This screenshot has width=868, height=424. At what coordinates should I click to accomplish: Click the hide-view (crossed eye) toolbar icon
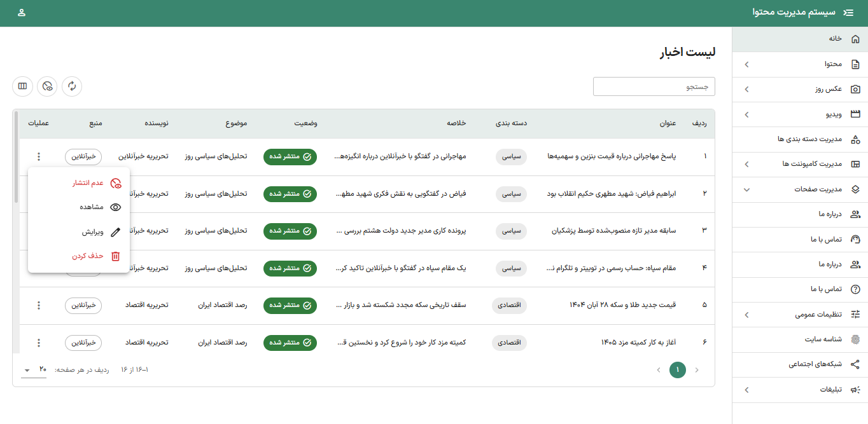click(47, 86)
